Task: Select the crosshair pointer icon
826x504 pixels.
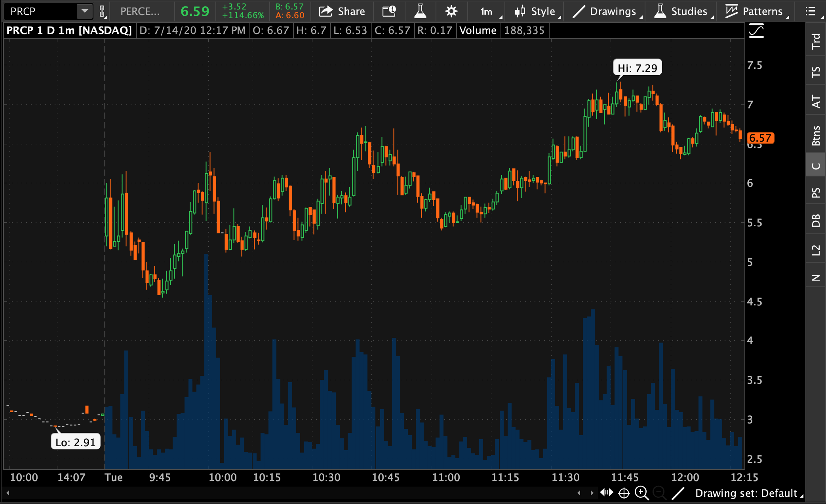Action: click(624, 493)
